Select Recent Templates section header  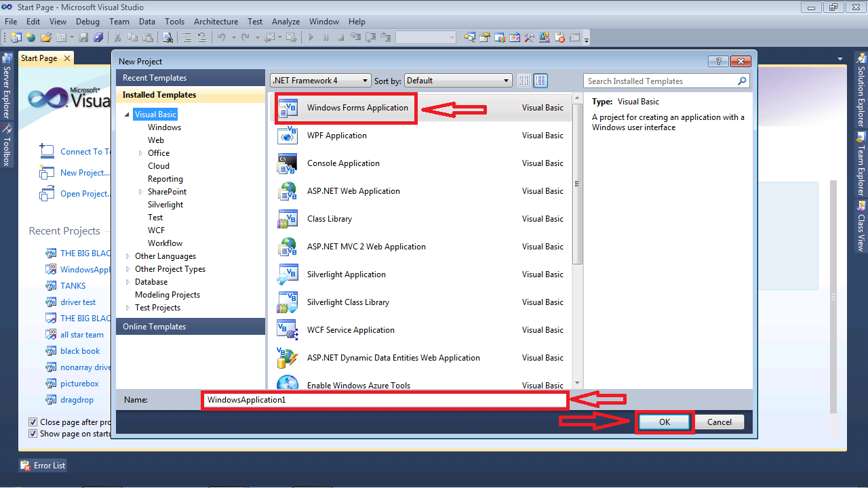tap(191, 78)
